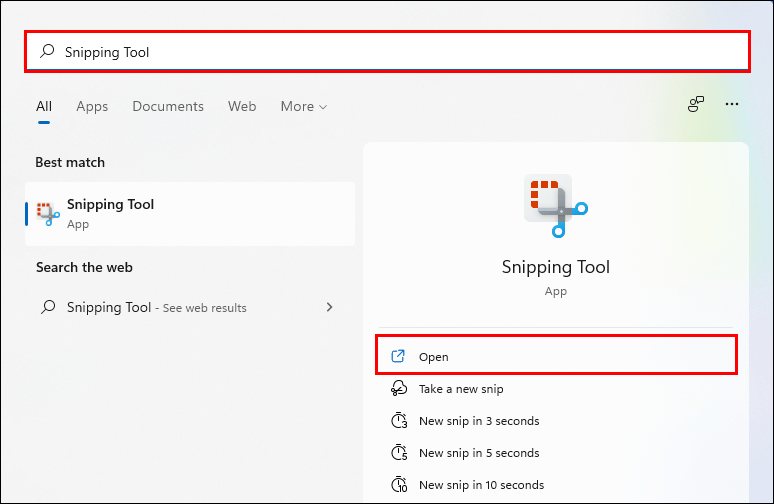
Task: Click the Open external-link icon
Action: (x=398, y=356)
